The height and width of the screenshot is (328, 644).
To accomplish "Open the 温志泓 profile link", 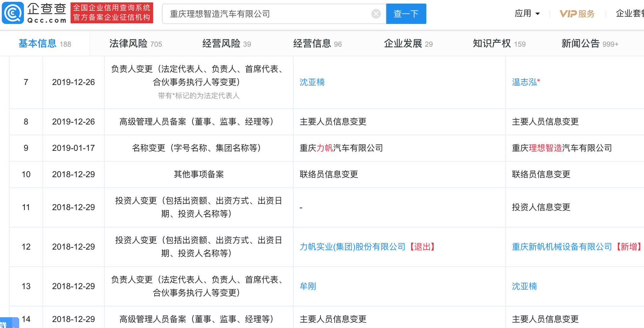I will coord(524,82).
